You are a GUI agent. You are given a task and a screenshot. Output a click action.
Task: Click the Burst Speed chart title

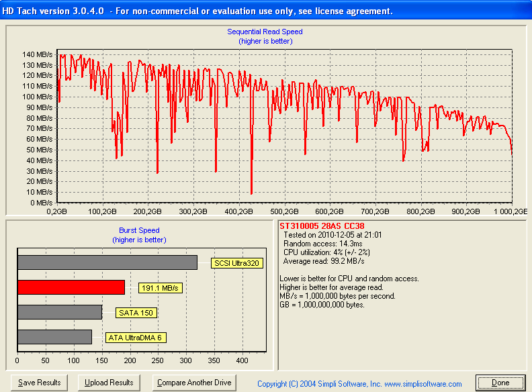click(139, 230)
